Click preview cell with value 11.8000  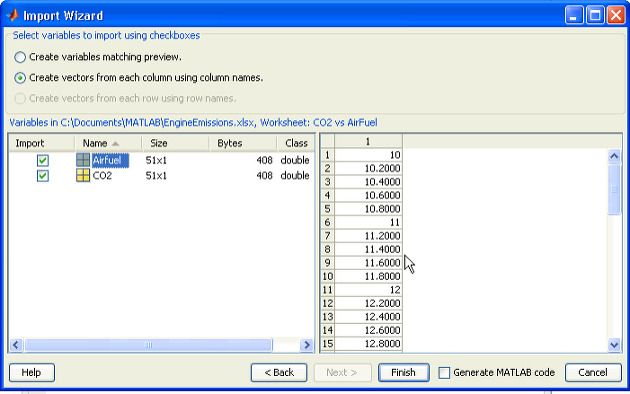pyautogui.click(x=368, y=276)
